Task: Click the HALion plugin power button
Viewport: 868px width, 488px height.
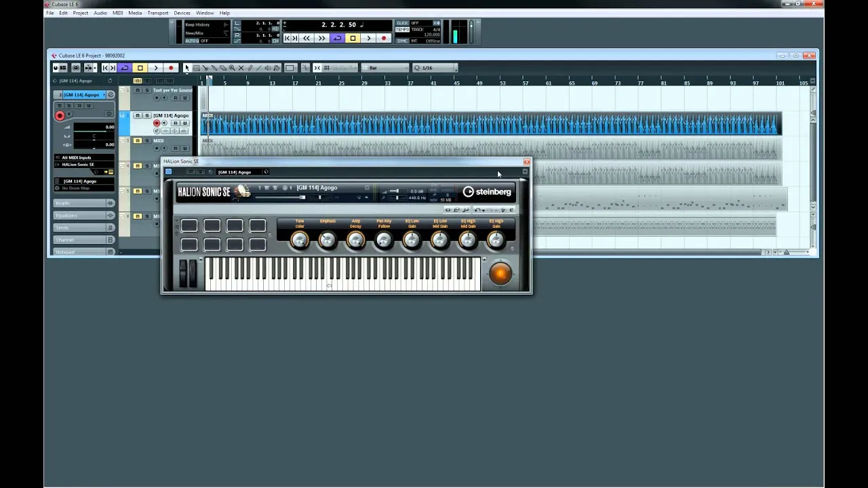Action: pyautogui.click(x=169, y=171)
